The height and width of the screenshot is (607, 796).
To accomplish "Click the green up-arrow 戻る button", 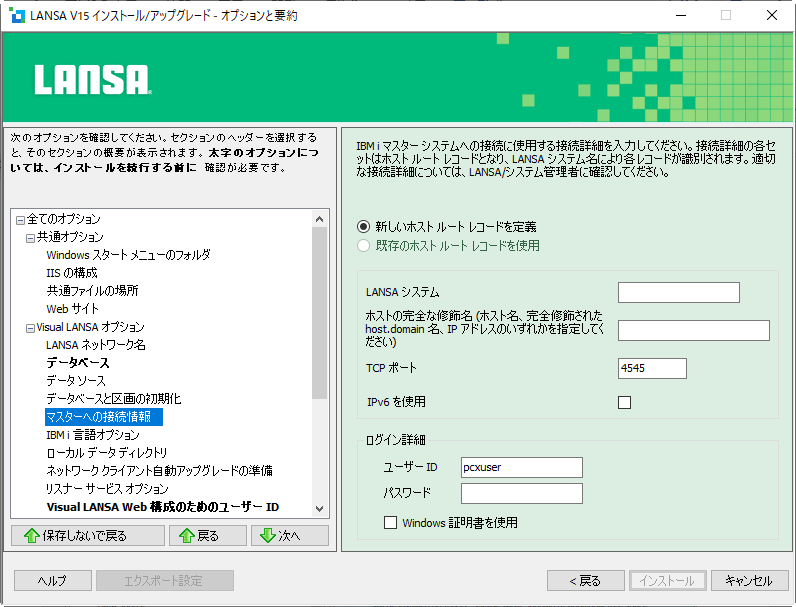I will tap(208, 535).
